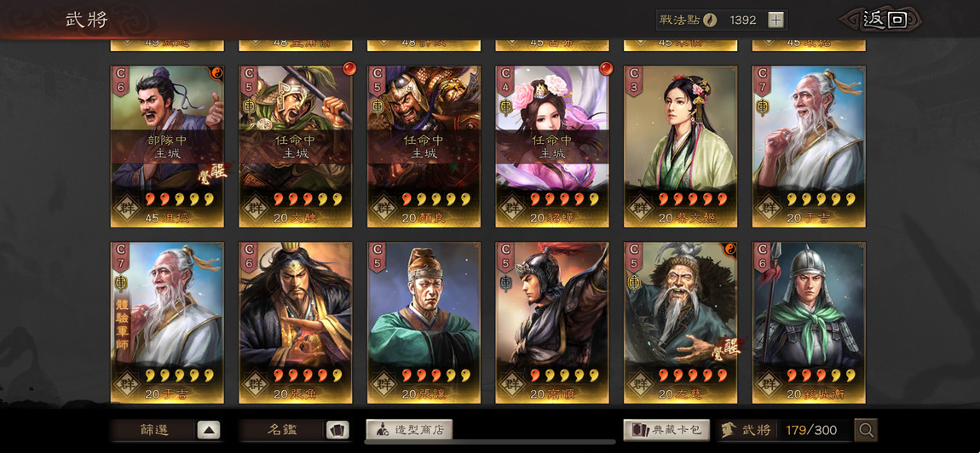This screenshot has width=980, height=453.
Task: Select the 文醜 general card
Action: pos(296,146)
